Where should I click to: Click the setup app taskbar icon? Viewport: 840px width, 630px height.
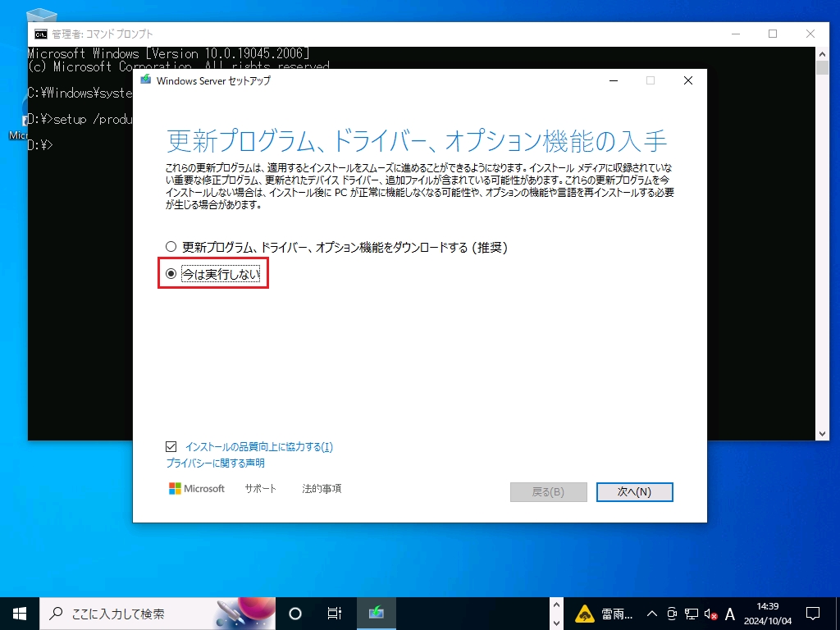[x=376, y=614]
